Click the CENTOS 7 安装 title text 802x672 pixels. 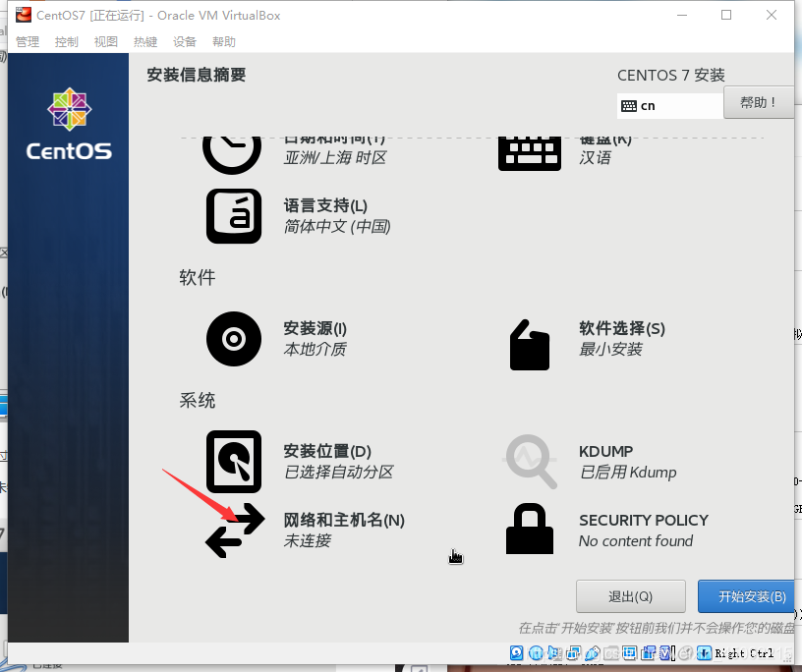[671, 76]
